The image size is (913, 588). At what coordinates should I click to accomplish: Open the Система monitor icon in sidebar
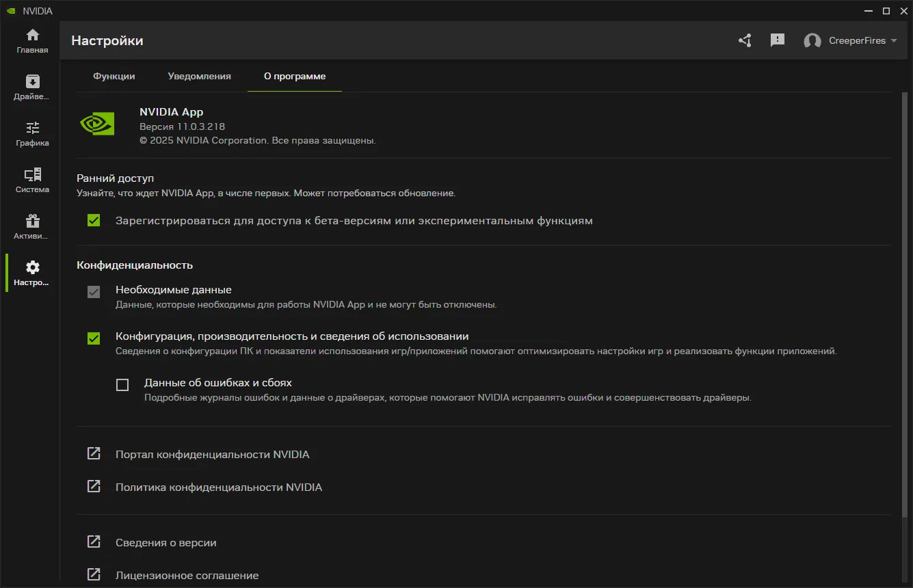pos(33,175)
